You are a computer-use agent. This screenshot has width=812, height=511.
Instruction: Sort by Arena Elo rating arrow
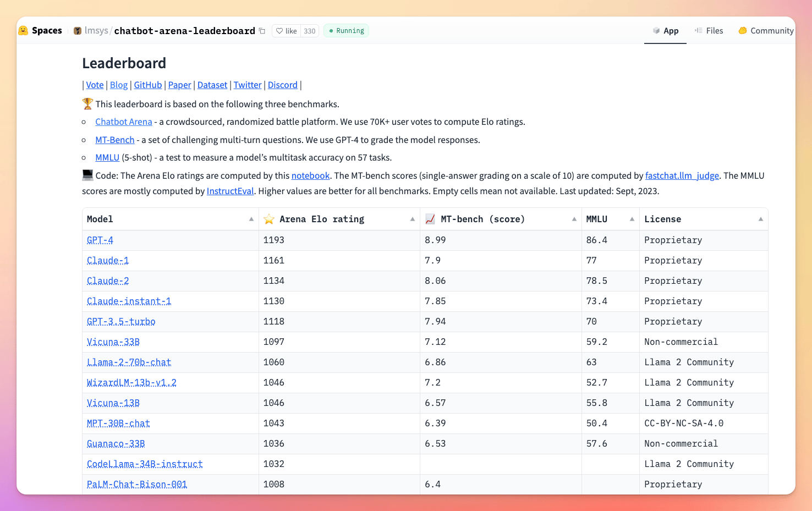point(413,219)
